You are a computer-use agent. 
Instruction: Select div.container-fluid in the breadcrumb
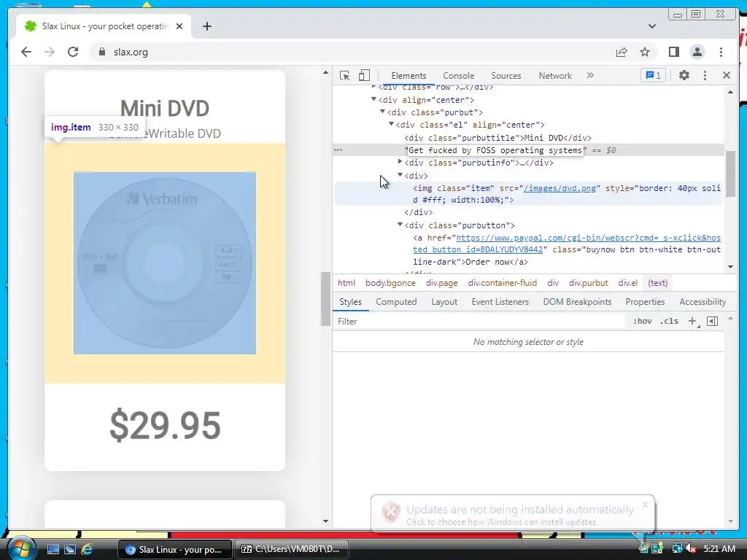(x=502, y=283)
